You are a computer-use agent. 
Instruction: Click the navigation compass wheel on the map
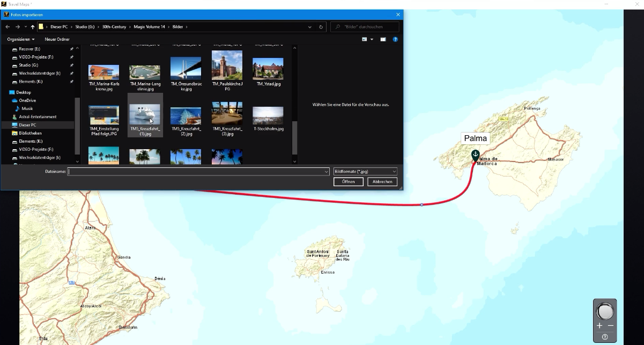605,311
